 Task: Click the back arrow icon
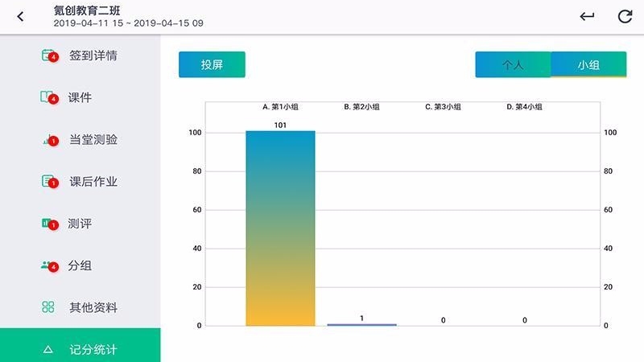click(21, 17)
